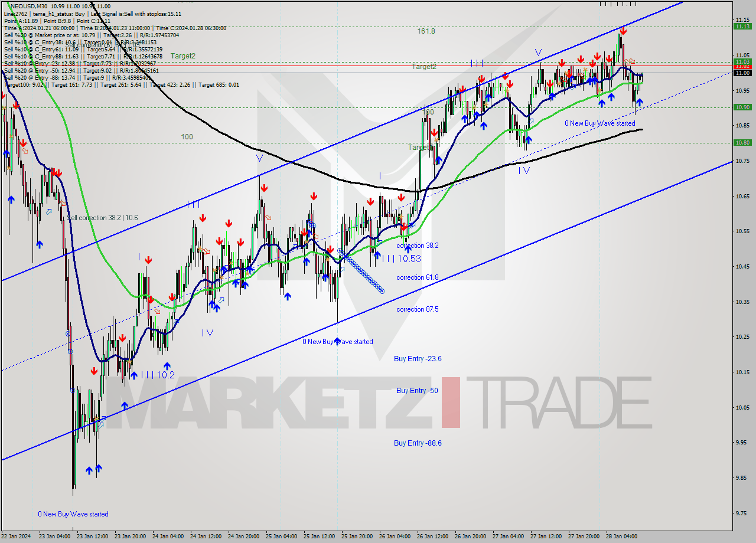Viewport: 756px width, 543px height.
Task: Click the green 10.90 price level tag
Action: (742, 107)
